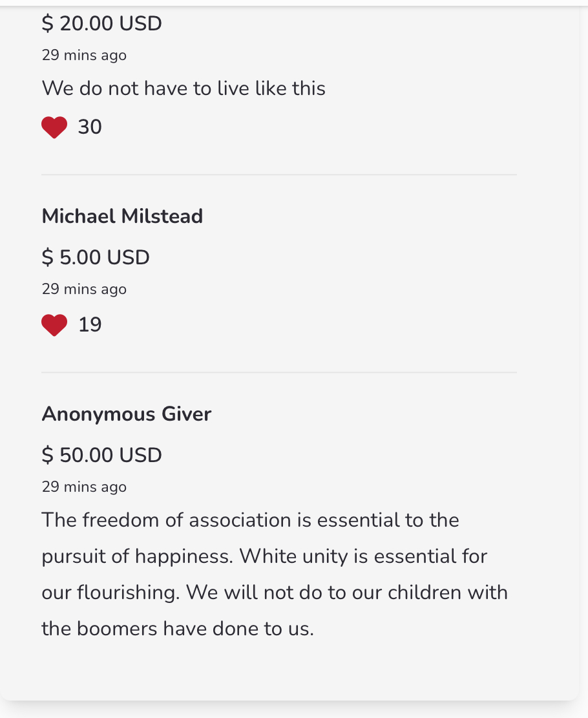Screen dimensions: 588x718
Task: Click the comment line starting "pursuit of happiness"
Action: click(x=264, y=556)
